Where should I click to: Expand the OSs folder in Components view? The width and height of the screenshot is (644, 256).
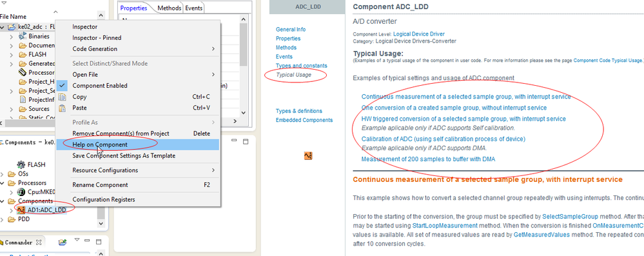click(x=3, y=174)
